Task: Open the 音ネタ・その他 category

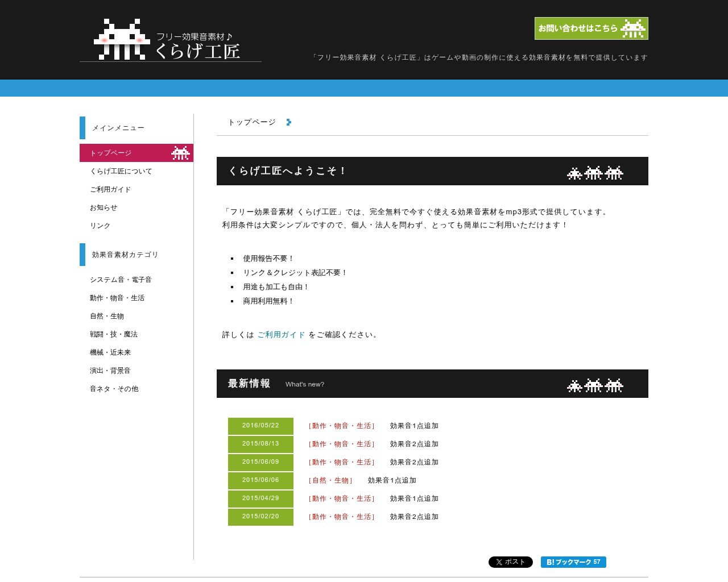Action: tap(114, 389)
